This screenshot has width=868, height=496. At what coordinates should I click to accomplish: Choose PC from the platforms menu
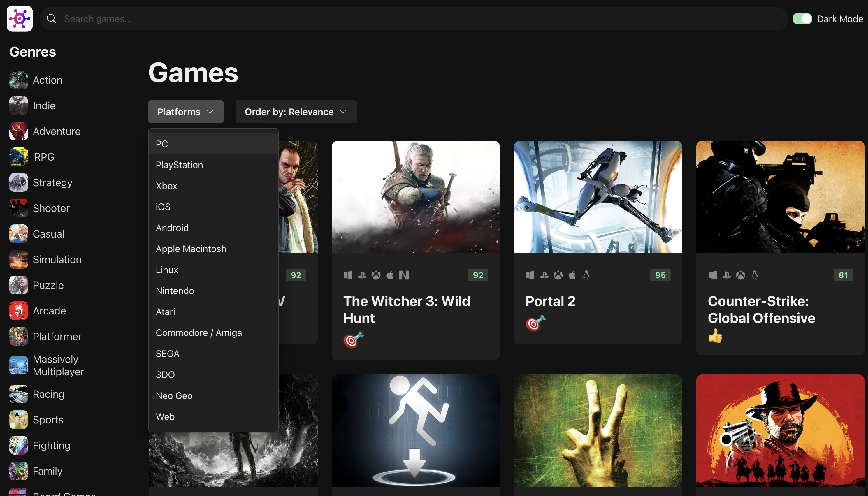(213, 144)
